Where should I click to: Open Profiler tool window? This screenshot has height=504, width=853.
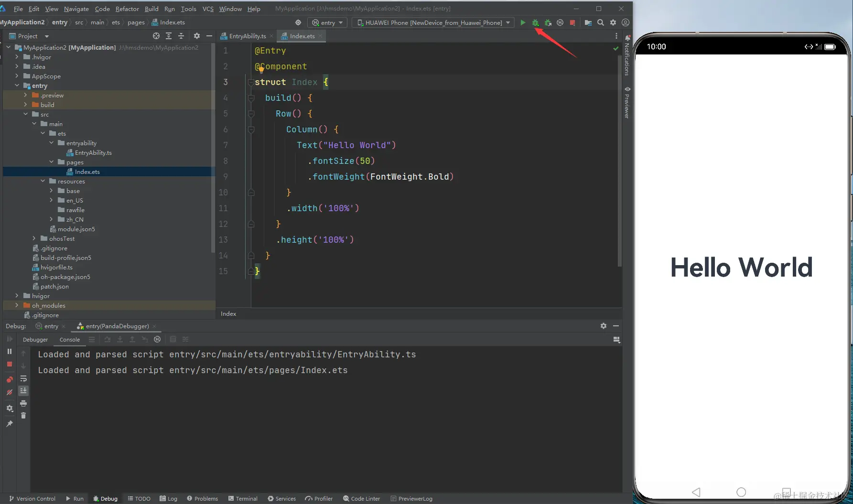coord(319,499)
